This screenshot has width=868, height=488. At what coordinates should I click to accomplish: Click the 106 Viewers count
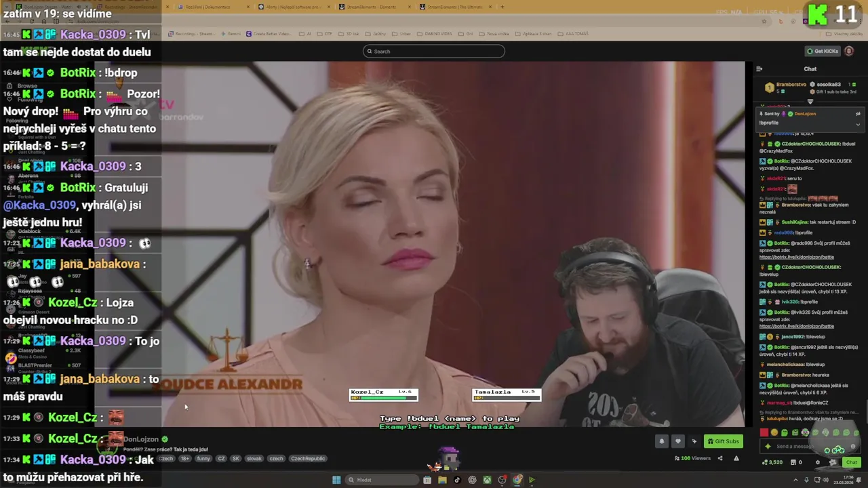693,459
